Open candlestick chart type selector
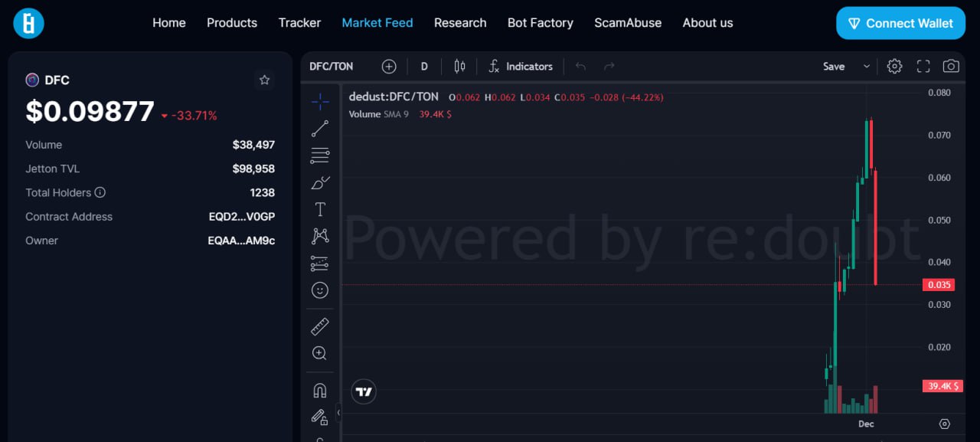This screenshot has height=442, width=980. click(459, 67)
